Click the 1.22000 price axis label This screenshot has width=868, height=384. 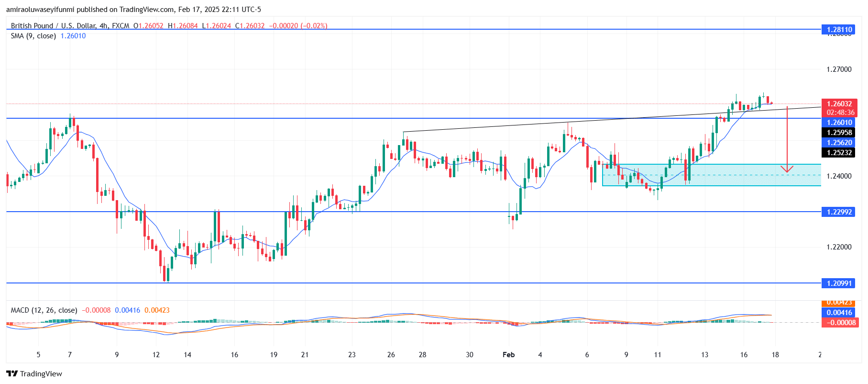(x=839, y=247)
